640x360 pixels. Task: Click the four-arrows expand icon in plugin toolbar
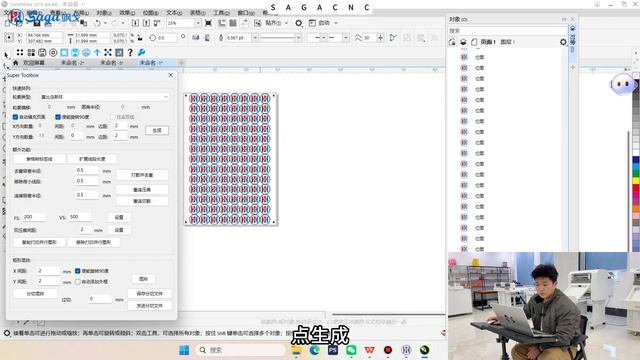pyautogui.click(x=108, y=52)
